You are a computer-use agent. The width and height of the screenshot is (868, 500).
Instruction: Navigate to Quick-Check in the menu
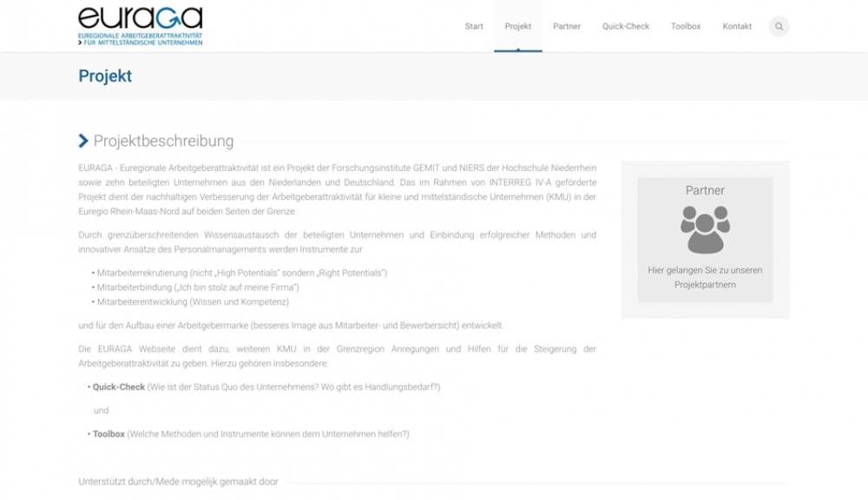pos(626,26)
